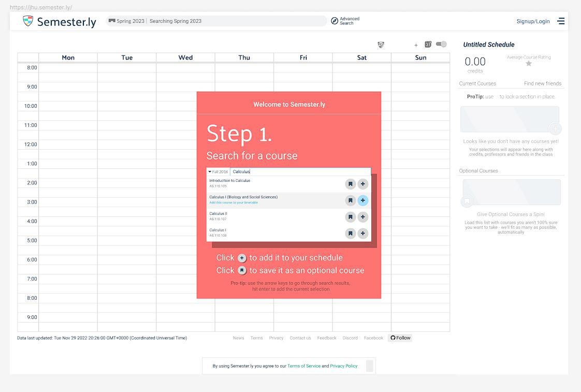Bookmark Introduction to Calculus as optional

point(350,184)
